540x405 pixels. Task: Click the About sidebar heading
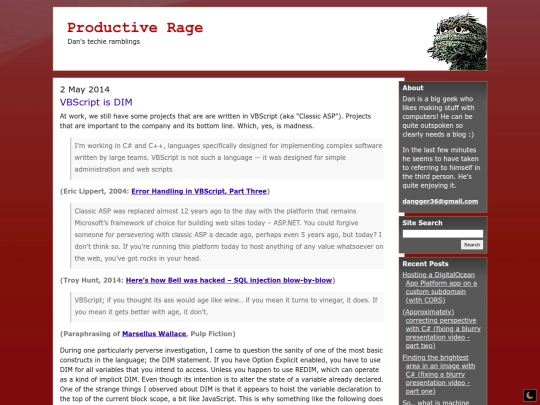(x=413, y=88)
